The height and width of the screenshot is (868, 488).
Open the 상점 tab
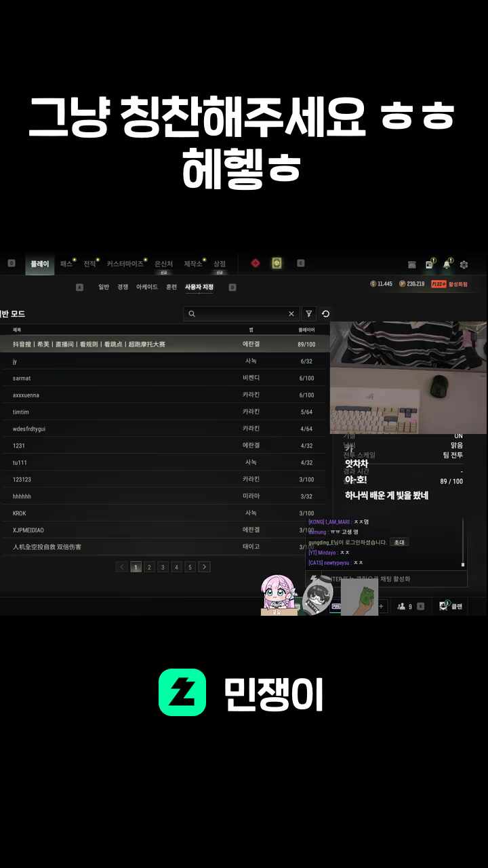[220, 264]
